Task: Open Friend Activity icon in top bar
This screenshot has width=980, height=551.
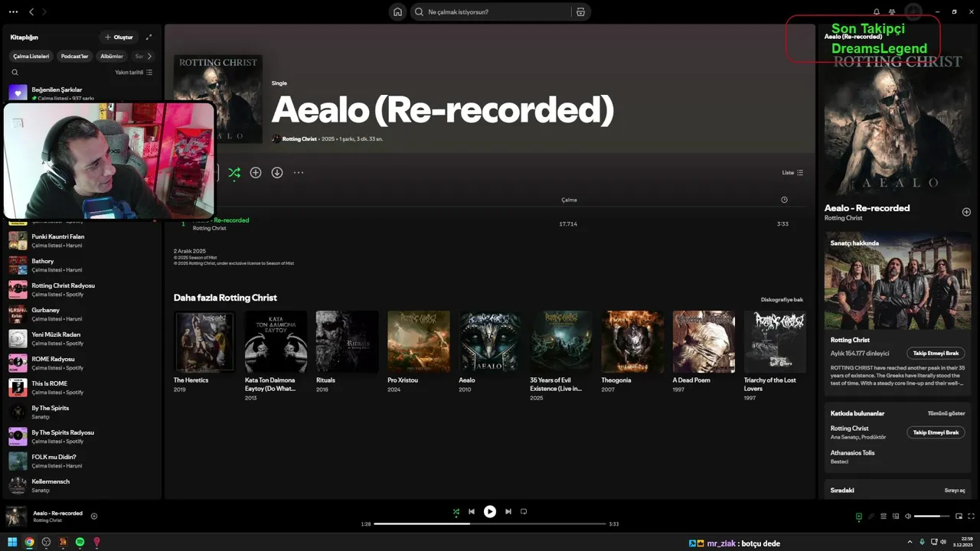Action: pos(892,12)
